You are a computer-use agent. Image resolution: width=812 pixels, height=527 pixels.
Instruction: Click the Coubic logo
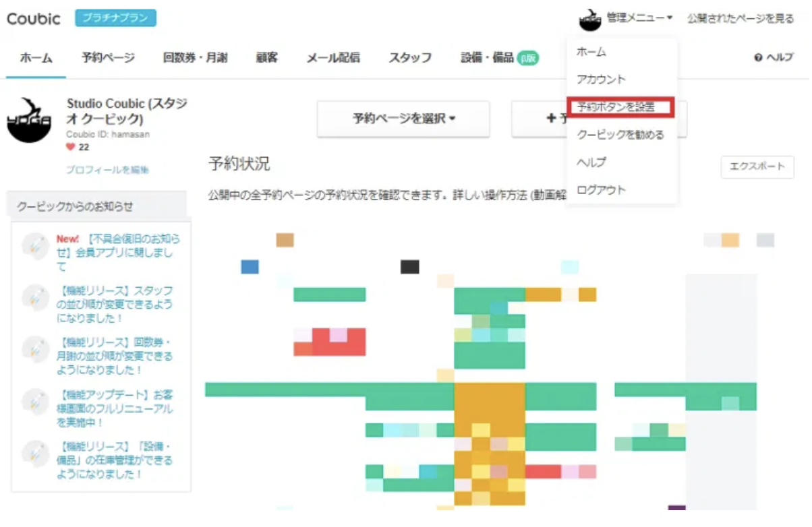(34, 18)
